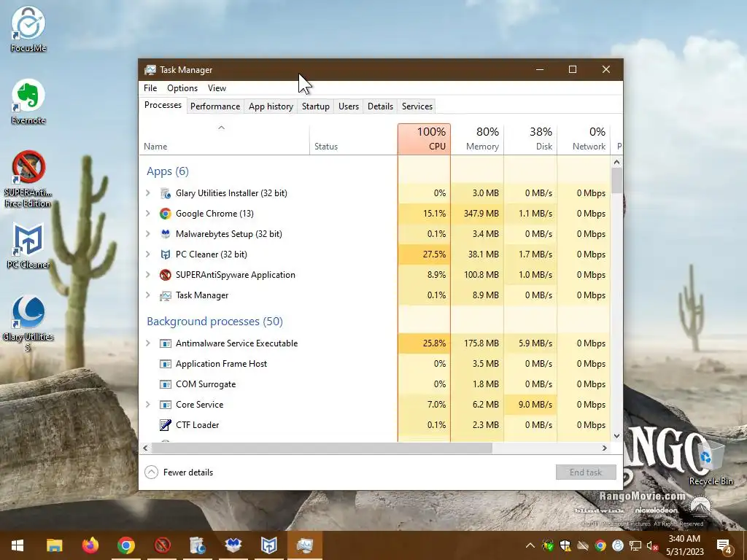
Task: Expand the Malwarebytes Setup process
Action: pos(147,234)
